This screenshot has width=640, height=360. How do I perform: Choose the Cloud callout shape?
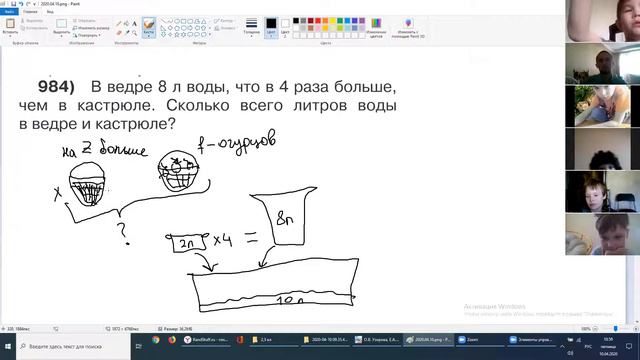click(x=204, y=35)
